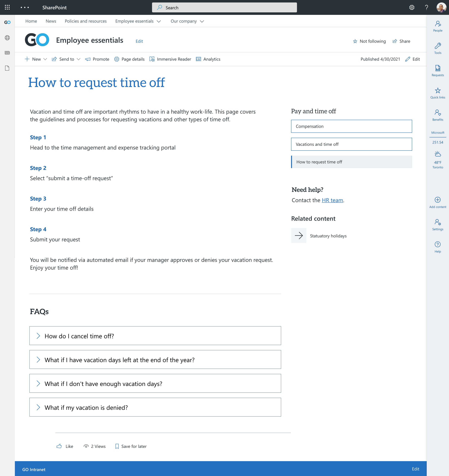Click the HR team link
The height and width of the screenshot is (476, 449).
[x=332, y=200]
